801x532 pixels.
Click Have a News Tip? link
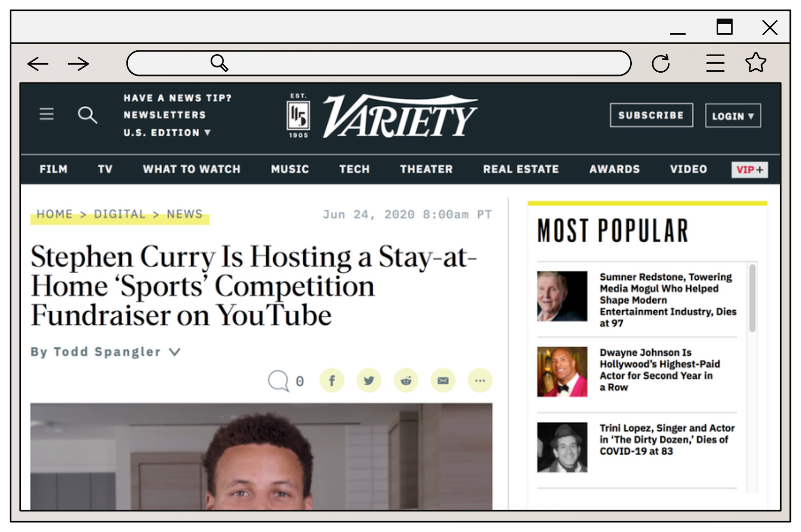177,98
